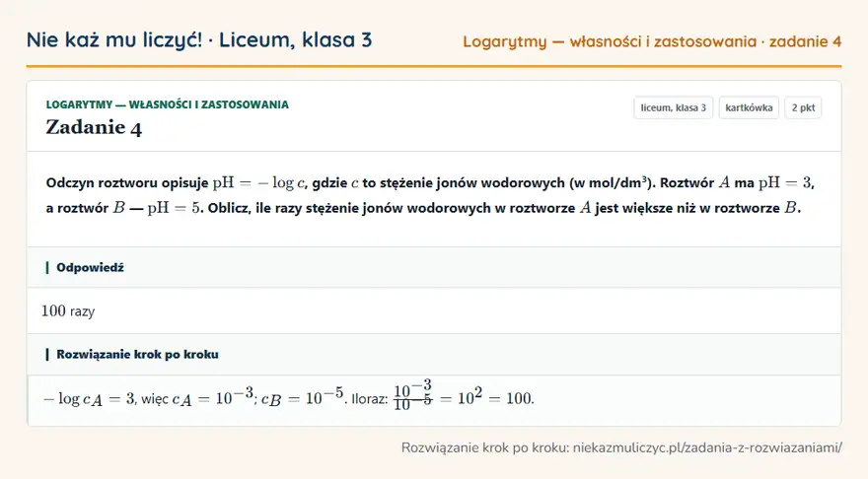Click the 'Nie każ mu liczyć!' site title

point(114,39)
